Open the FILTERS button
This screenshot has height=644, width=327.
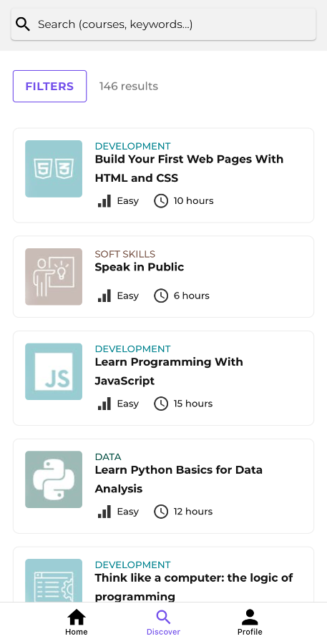(x=49, y=87)
